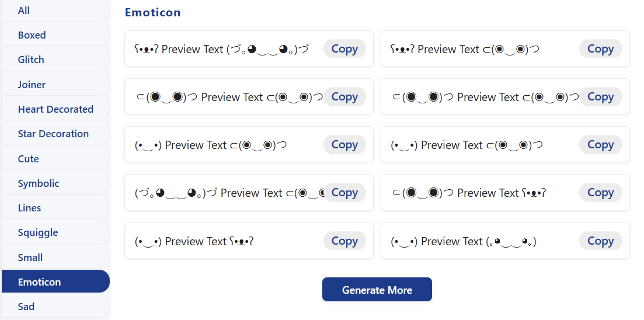Viewport: 644px width, 320px height.
Task: Choose the Joiner category
Action: coord(55,85)
